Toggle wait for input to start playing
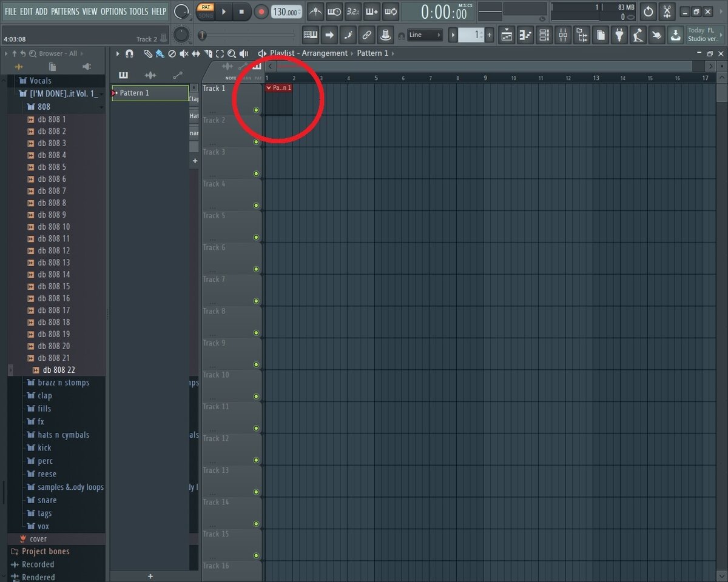This screenshot has width=728, height=582. click(x=334, y=12)
